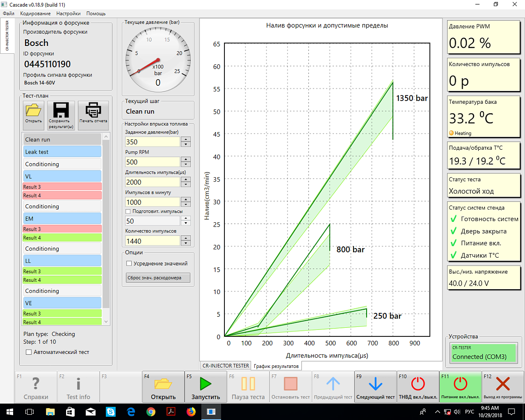Image resolution: width=525 pixels, height=420 pixels.
Task: Click the Длительность импульса input field
Action: tap(152, 182)
